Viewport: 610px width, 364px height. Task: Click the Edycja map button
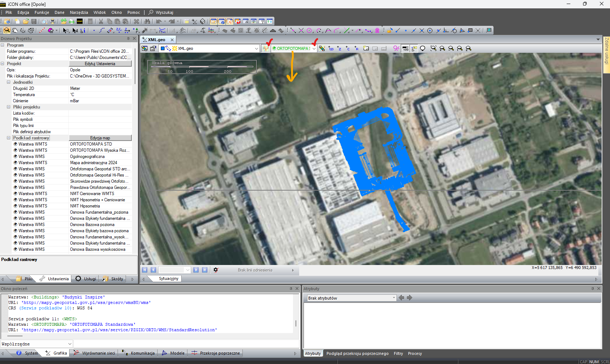click(100, 138)
